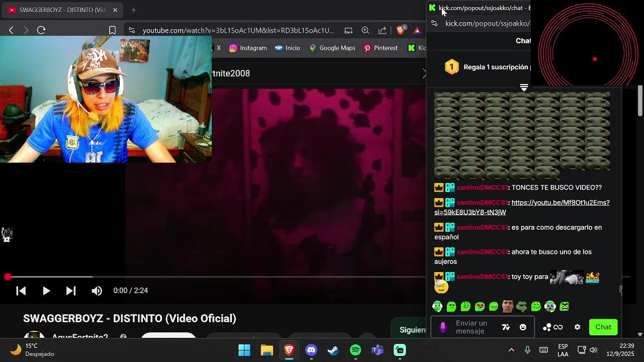Open the Pinterest bookmark
Screen dimensions: 644x362
point(381,48)
